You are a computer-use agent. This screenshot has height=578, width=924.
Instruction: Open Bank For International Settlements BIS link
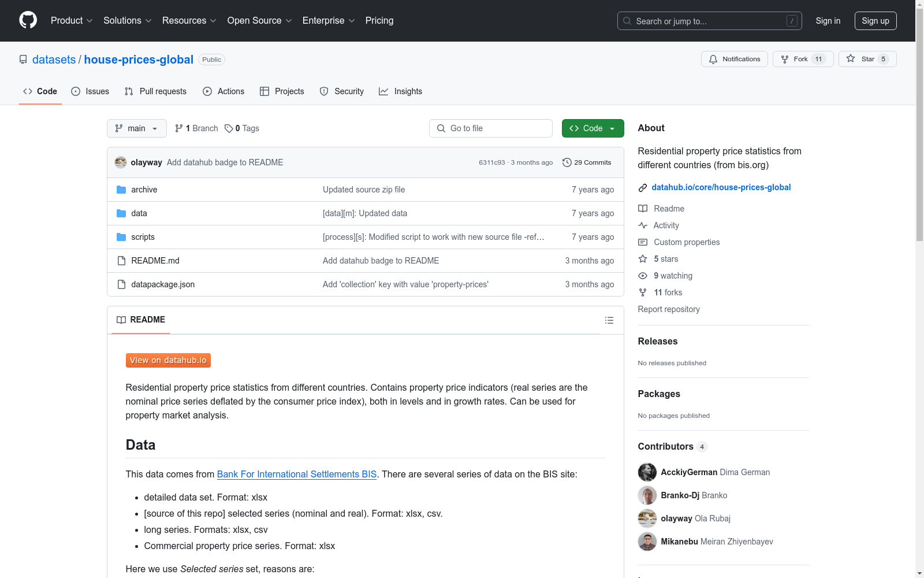point(297,474)
